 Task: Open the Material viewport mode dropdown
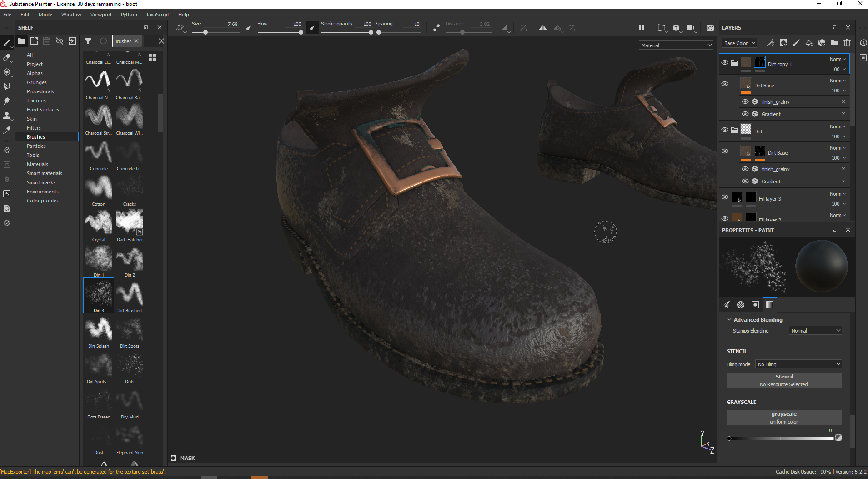coord(676,45)
